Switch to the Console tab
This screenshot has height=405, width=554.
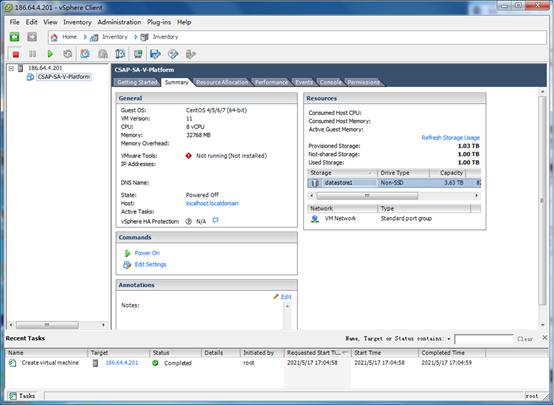tap(330, 82)
